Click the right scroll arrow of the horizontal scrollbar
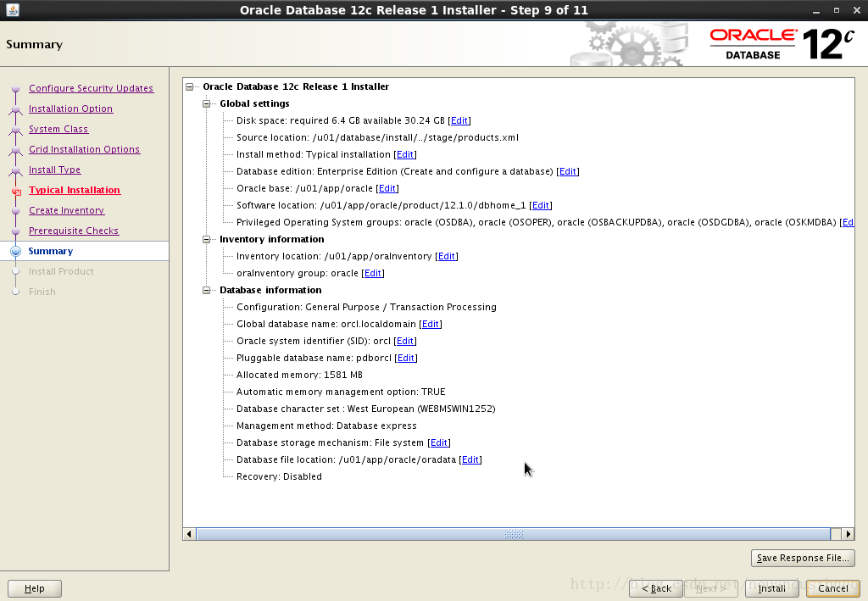This screenshot has height=601, width=868. 848,534
